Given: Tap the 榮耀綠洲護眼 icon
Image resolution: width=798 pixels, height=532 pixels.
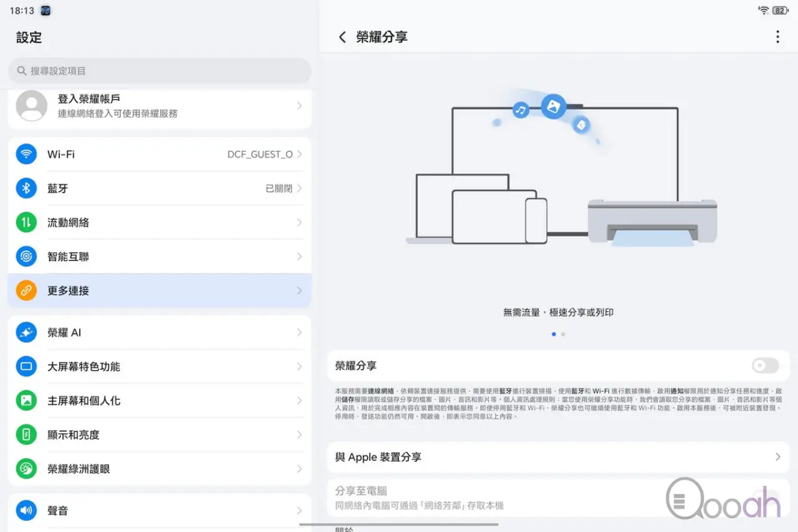Looking at the screenshot, I should click(26, 469).
